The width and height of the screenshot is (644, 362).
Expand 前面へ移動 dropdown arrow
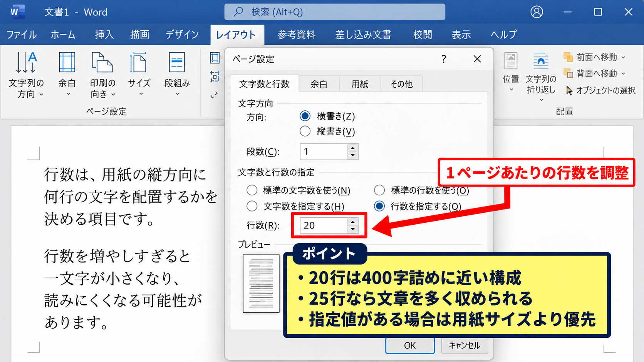click(623, 57)
